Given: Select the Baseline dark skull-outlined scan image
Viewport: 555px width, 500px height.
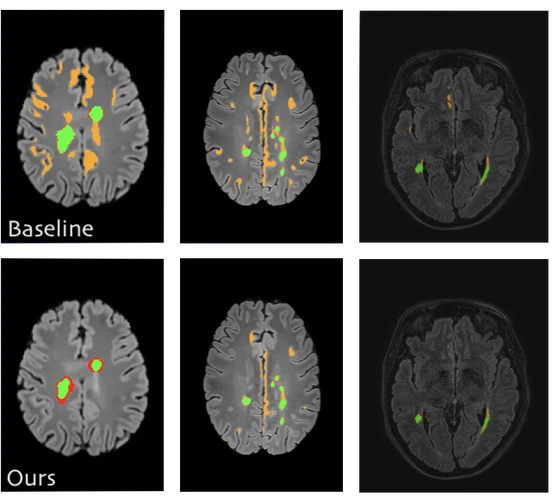Looking at the screenshot, I should [454, 127].
